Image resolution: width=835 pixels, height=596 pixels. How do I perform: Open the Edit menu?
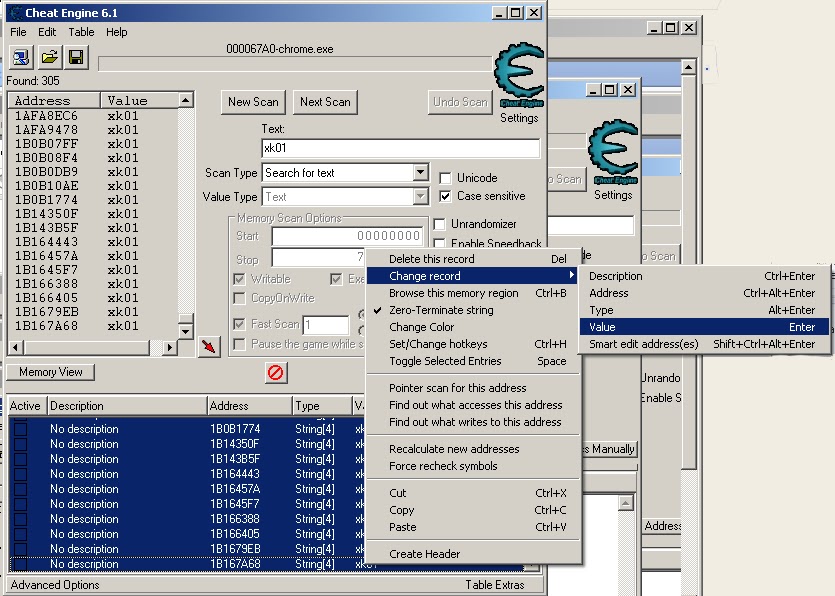click(x=47, y=32)
